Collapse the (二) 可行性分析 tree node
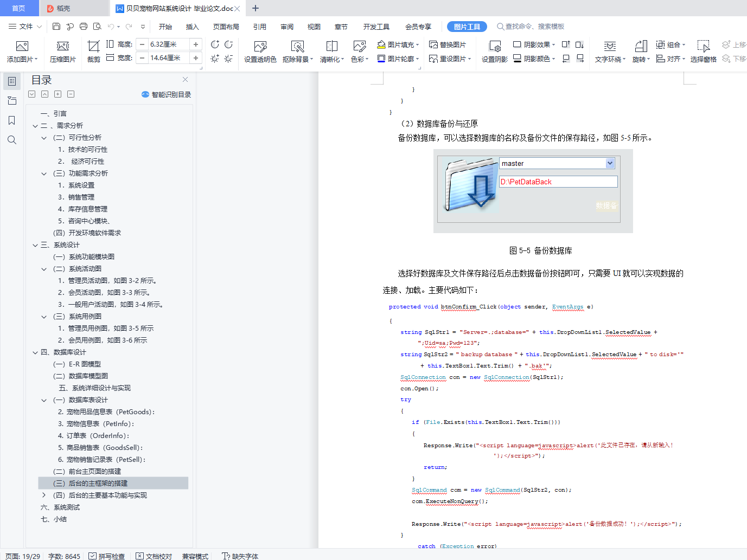Image resolution: width=747 pixels, height=560 pixels. point(44,138)
